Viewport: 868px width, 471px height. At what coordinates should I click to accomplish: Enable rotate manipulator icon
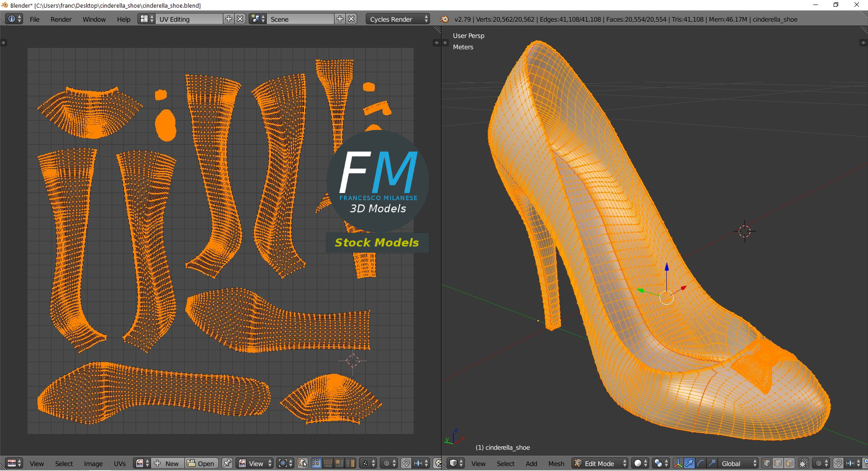click(x=700, y=463)
